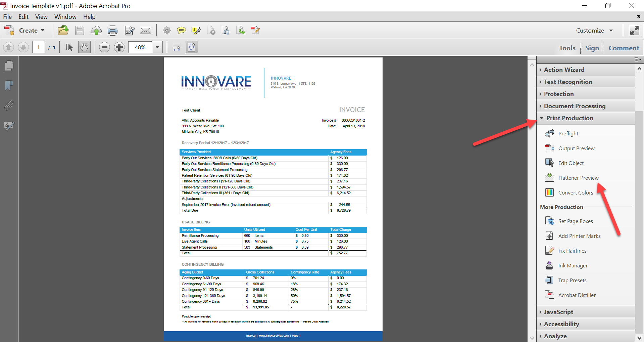Expand the Document Processing panel
Viewport: 644px width, 342px height.
pos(575,106)
